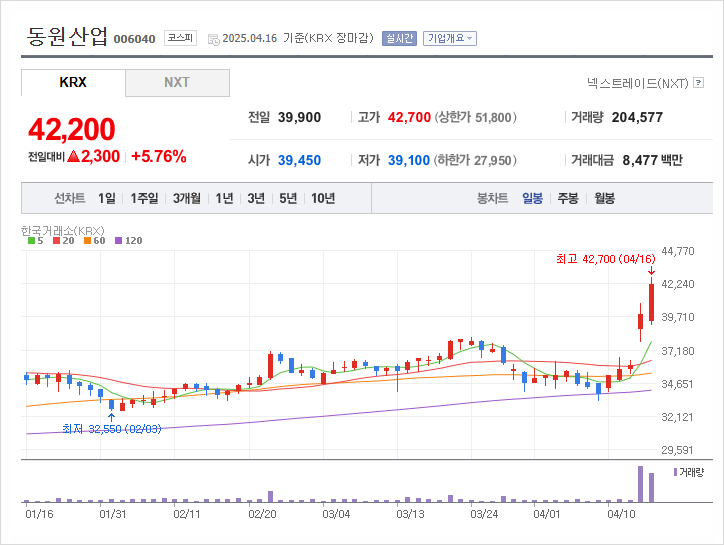Click the purple 120-day moving average swatch

tap(118, 241)
